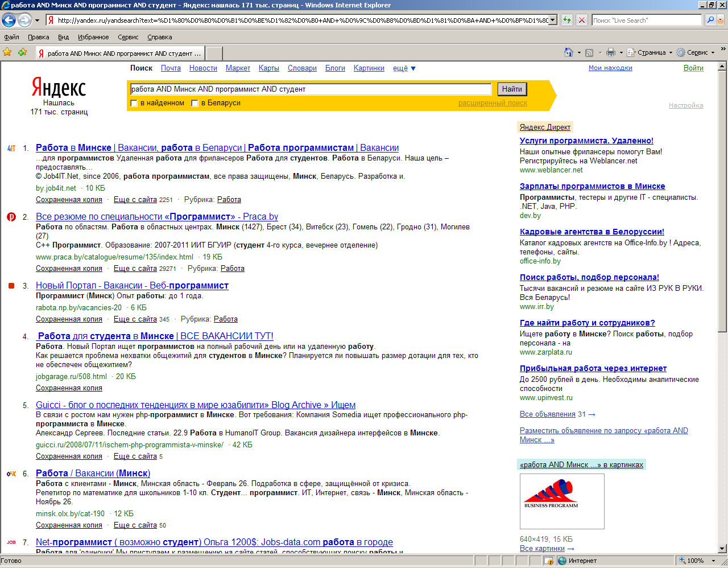Image resolution: width=728 pixels, height=568 pixels.
Task: Click the Stop loading icon
Action: (581, 20)
